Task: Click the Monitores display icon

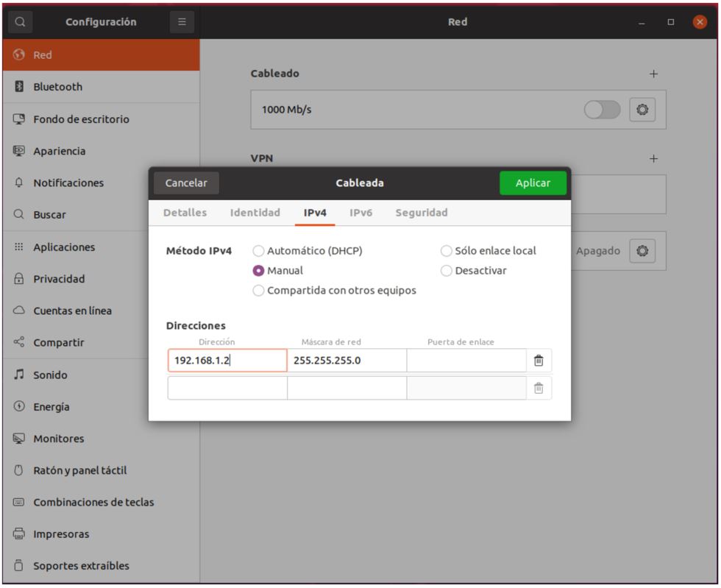Action: (19, 438)
